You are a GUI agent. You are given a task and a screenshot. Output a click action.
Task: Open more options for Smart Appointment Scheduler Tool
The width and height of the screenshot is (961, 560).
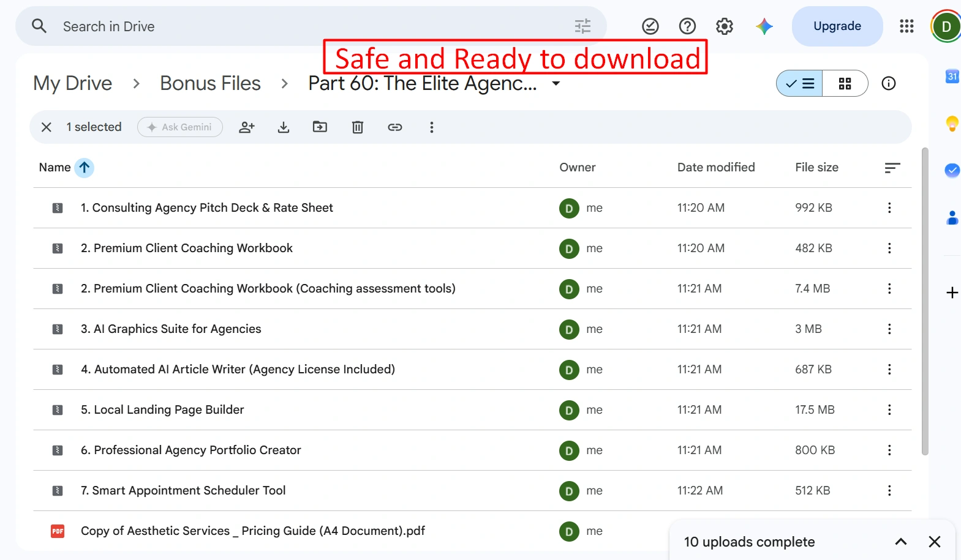click(x=889, y=491)
